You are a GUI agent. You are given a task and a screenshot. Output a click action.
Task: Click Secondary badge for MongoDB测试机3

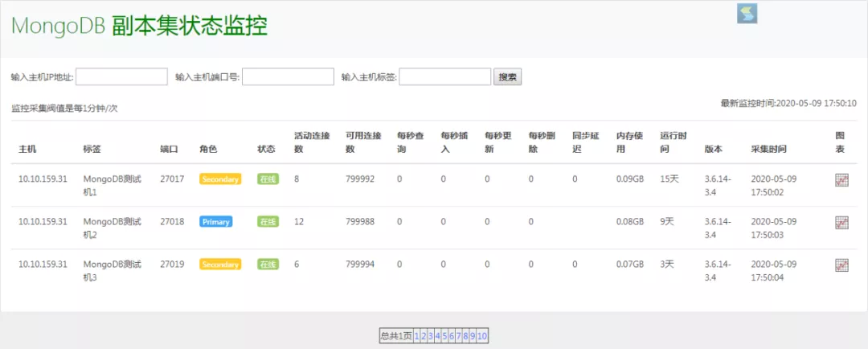(220, 265)
